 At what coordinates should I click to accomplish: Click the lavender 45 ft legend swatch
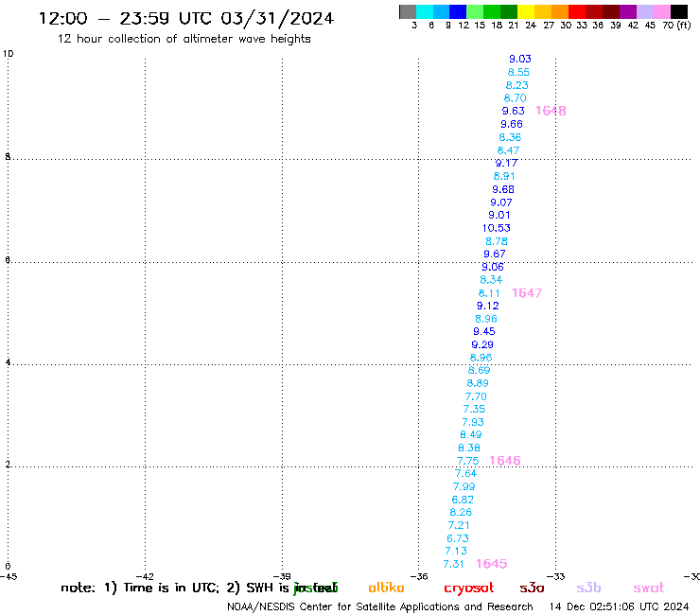click(x=644, y=11)
